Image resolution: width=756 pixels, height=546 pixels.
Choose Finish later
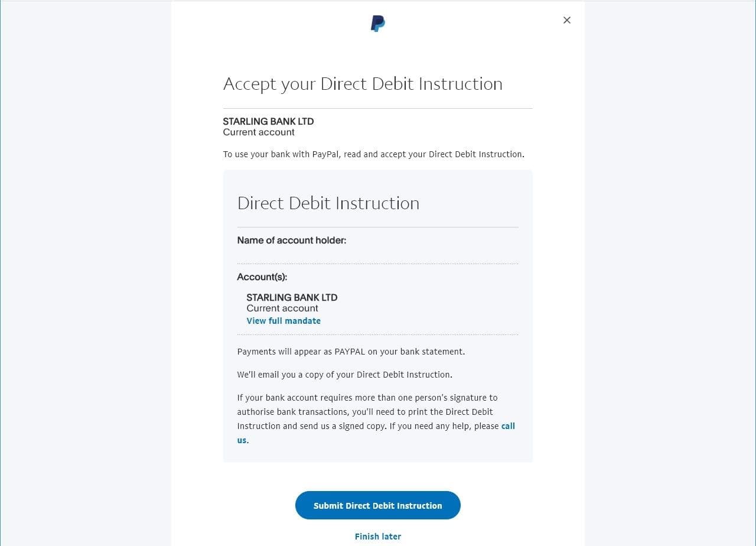click(x=378, y=537)
